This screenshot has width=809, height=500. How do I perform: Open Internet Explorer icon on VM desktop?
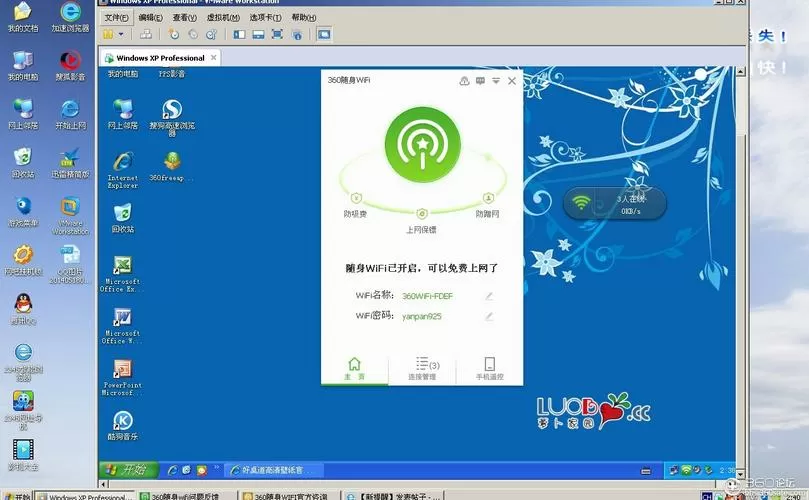[123, 170]
